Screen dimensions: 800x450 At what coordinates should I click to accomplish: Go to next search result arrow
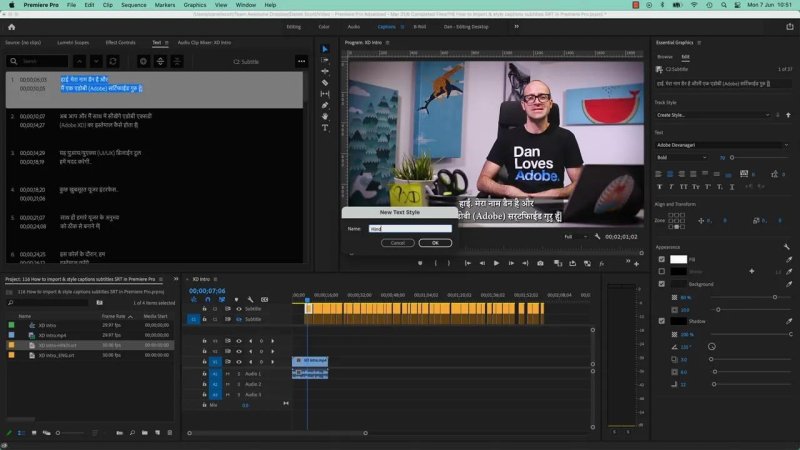click(96, 61)
